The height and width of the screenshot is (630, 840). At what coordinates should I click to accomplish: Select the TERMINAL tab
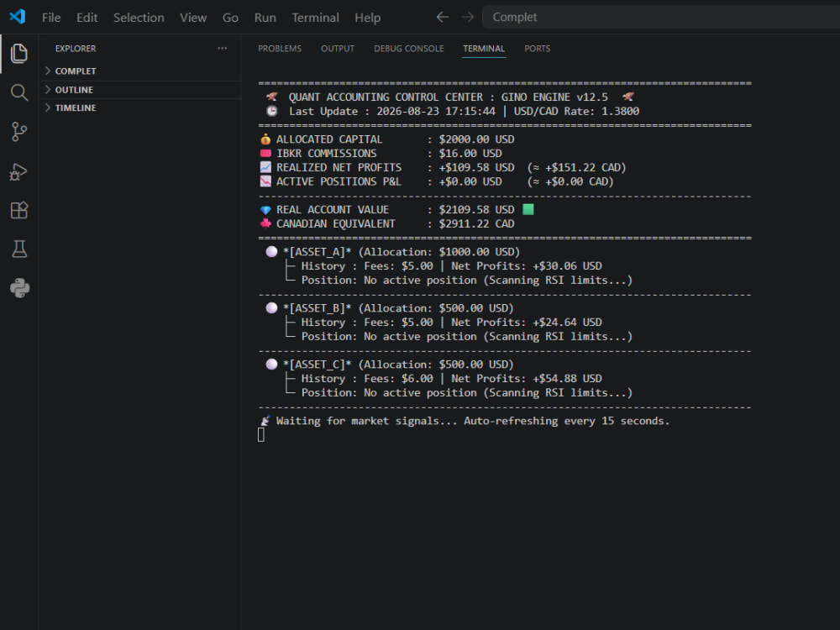coord(484,49)
